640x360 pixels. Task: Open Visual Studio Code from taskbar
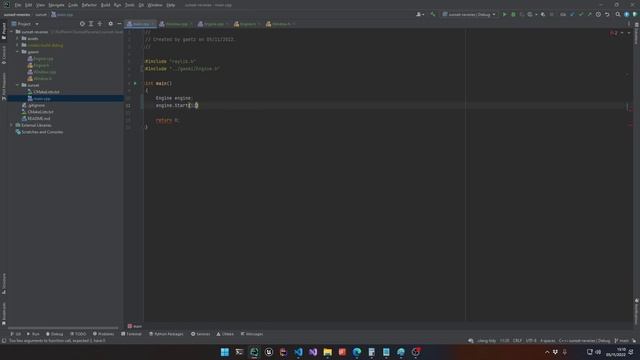(x=298, y=352)
